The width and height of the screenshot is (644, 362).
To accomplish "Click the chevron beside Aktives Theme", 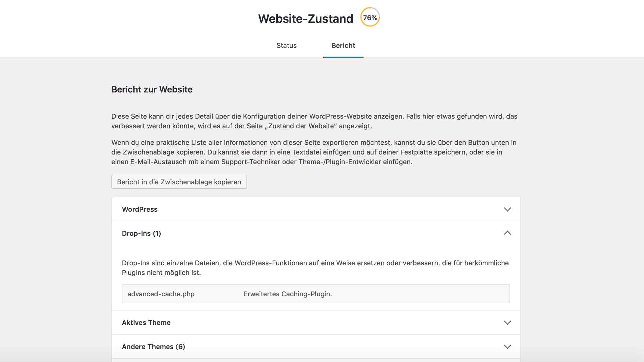I will (508, 322).
